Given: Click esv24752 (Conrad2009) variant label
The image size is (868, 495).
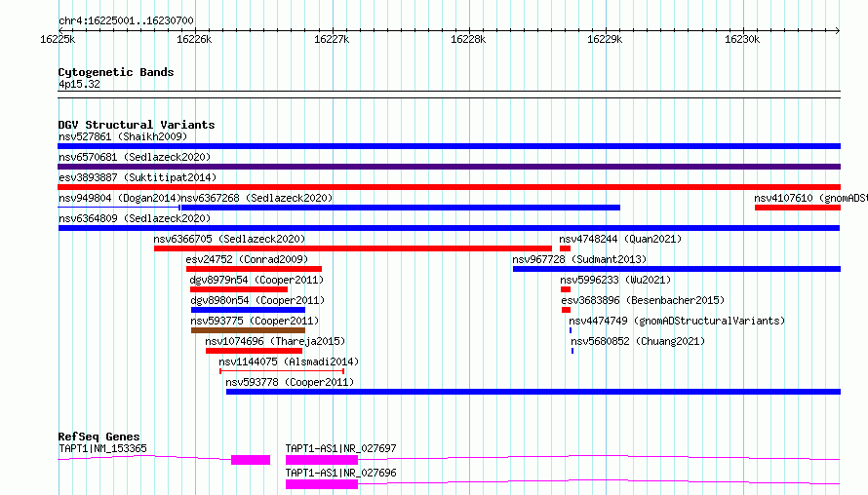Looking at the screenshot, I should point(247,259).
